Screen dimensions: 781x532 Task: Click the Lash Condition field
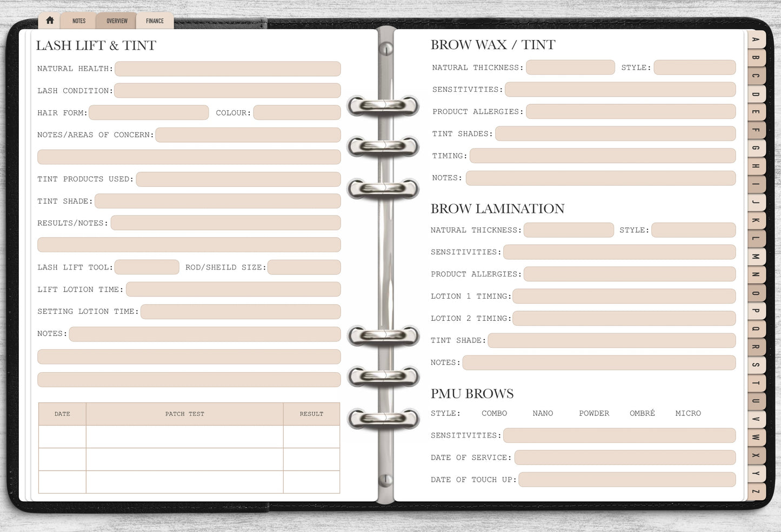228,91
